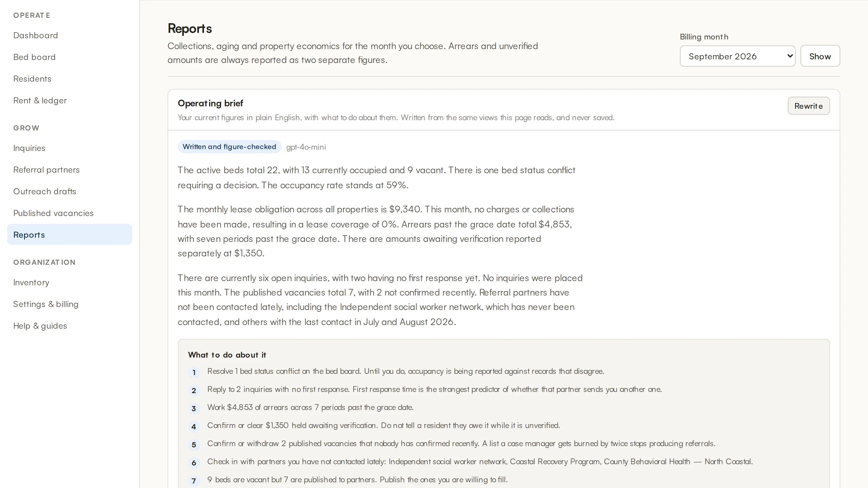The height and width of the screenshot is (488, 868).
Task: Select the Reports sidebar item
Action: 69,234
